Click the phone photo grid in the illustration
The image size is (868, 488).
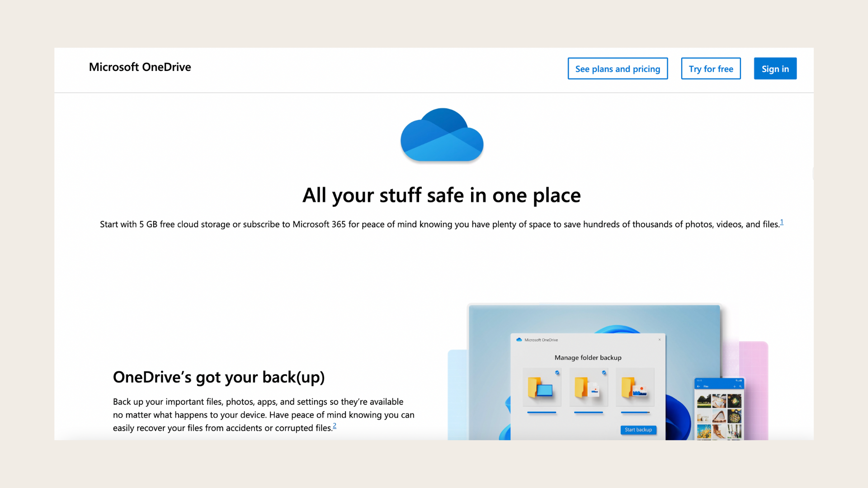point(719,416)
